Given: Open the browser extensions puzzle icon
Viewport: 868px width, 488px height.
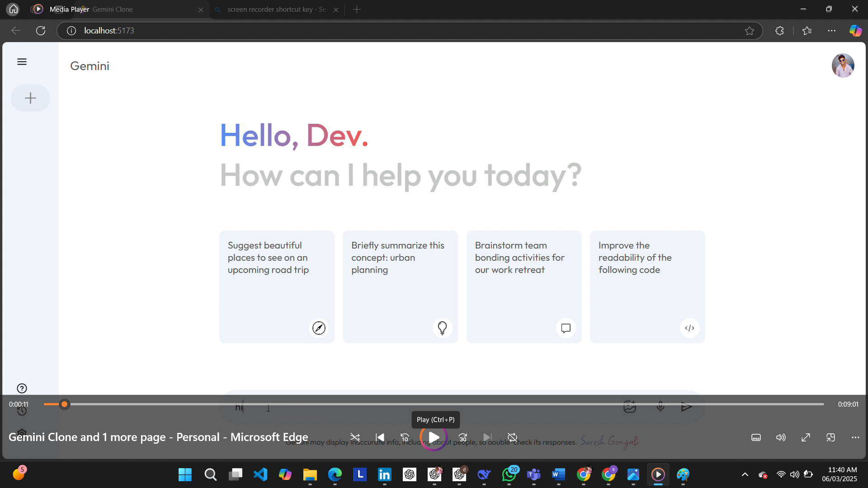Looking at the screenshot, I should point(779,31).
